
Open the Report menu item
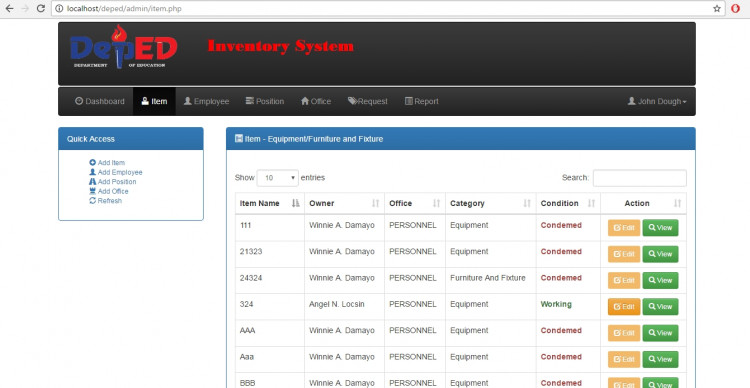421,101
